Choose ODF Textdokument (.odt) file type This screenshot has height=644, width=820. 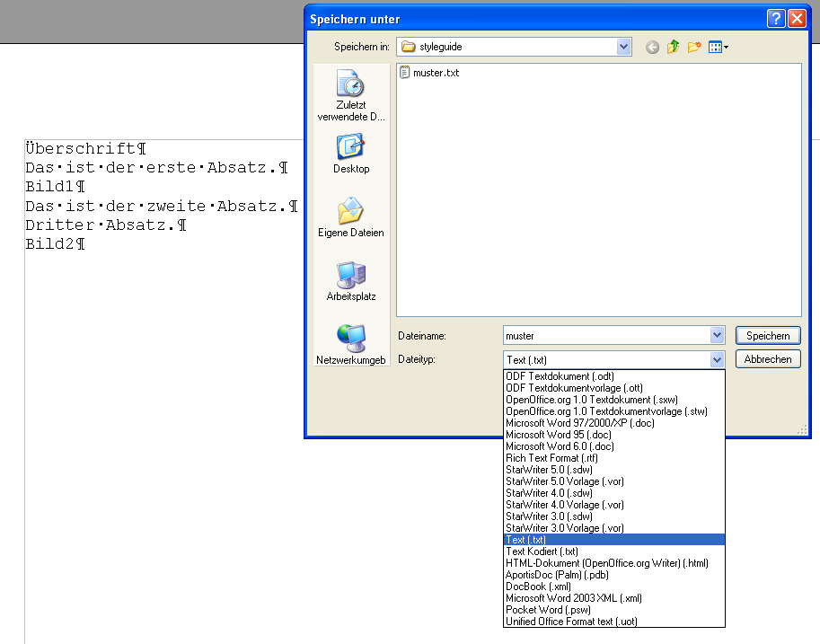[560, 376]
